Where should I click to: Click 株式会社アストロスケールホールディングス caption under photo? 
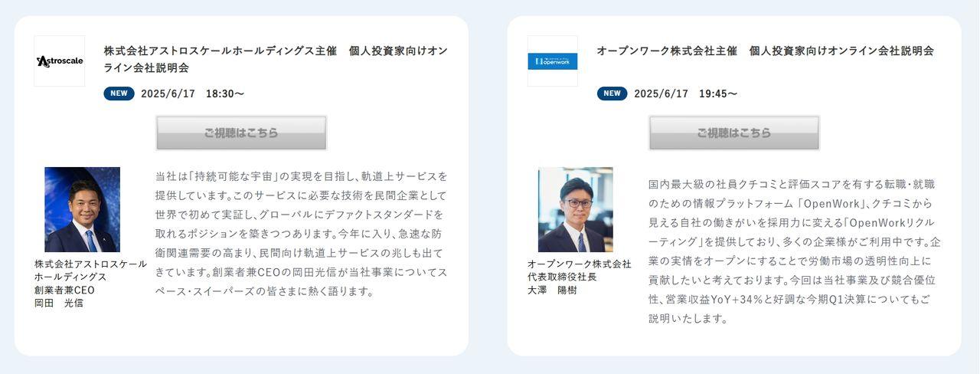pos(90,271)
